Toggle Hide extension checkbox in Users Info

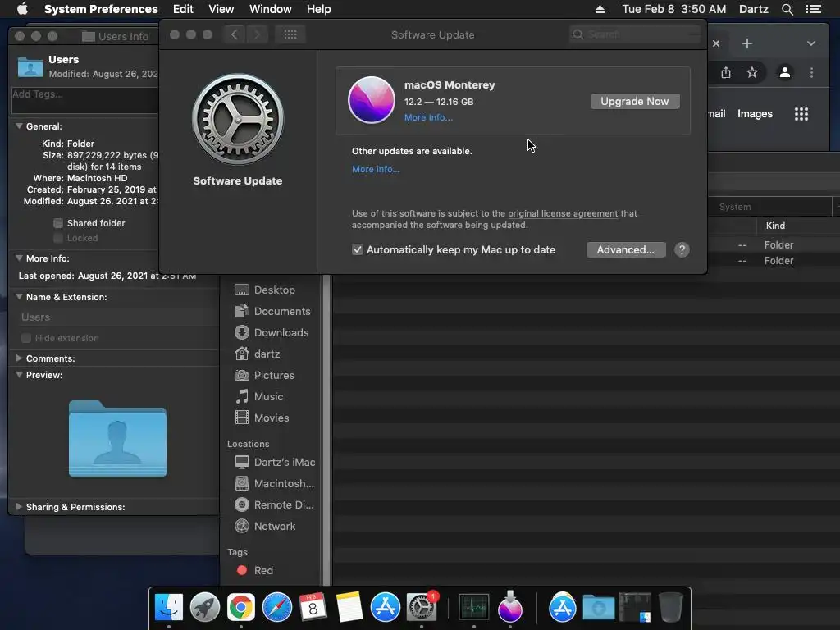pos(25,338)
